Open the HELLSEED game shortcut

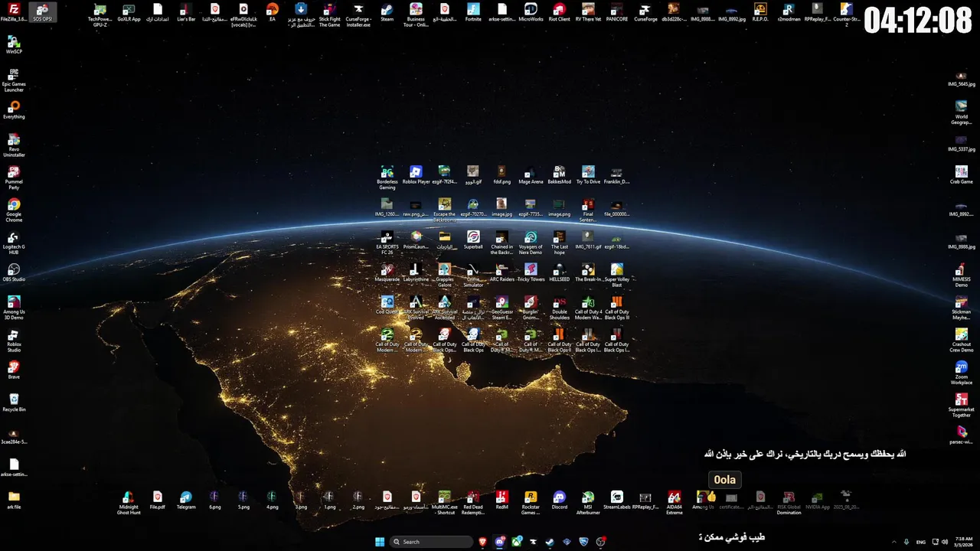pos(560,273)
